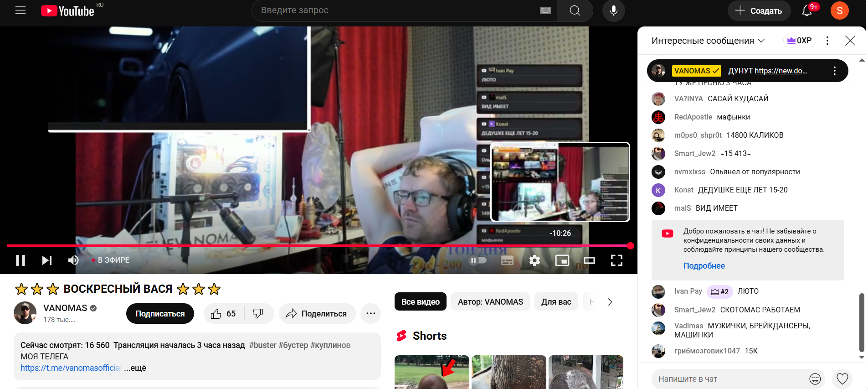
Task: Jump to live via В ЭФИРЕ indicator
Action: tap(111, 260)
